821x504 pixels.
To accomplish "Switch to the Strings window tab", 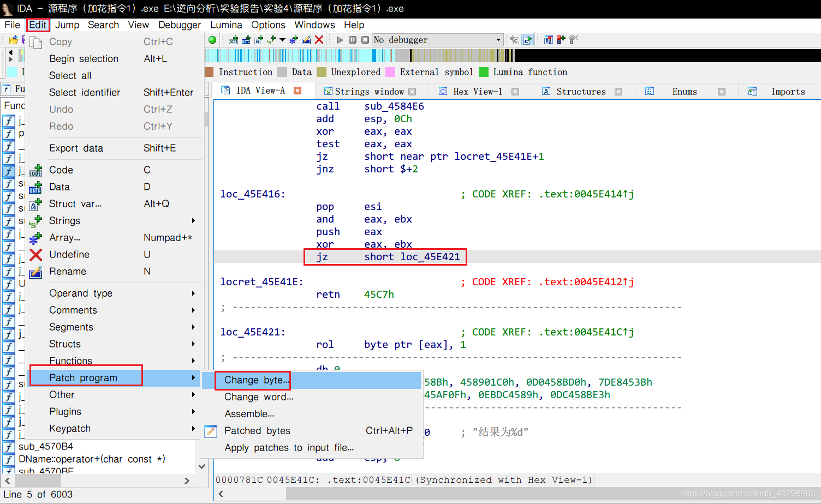I will point(369,92).
